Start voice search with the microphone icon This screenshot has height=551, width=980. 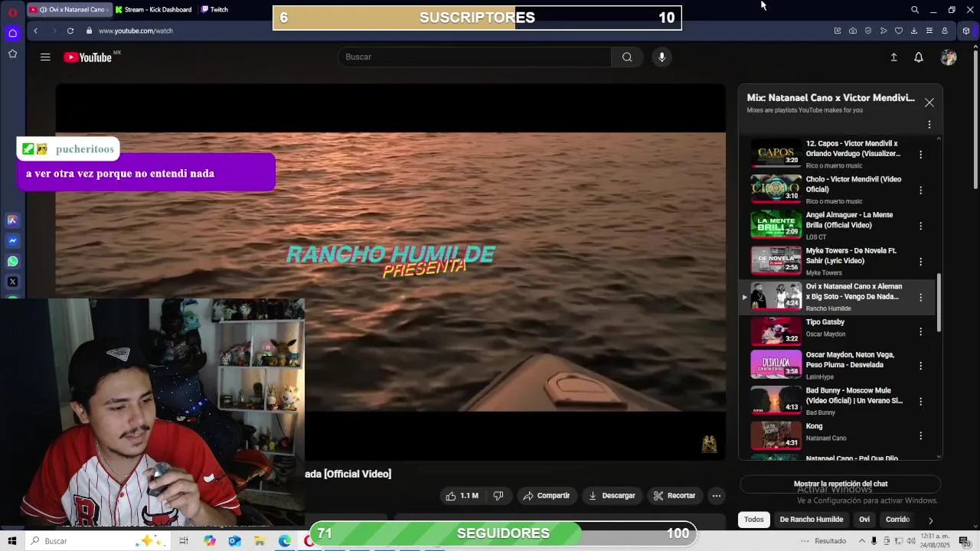[x=661, y=57]
